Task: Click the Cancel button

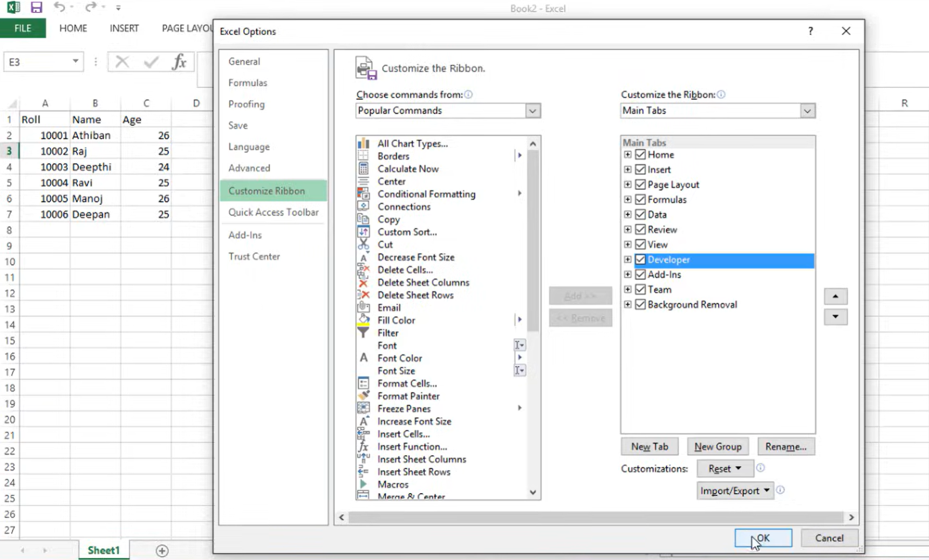Action: 829,538
